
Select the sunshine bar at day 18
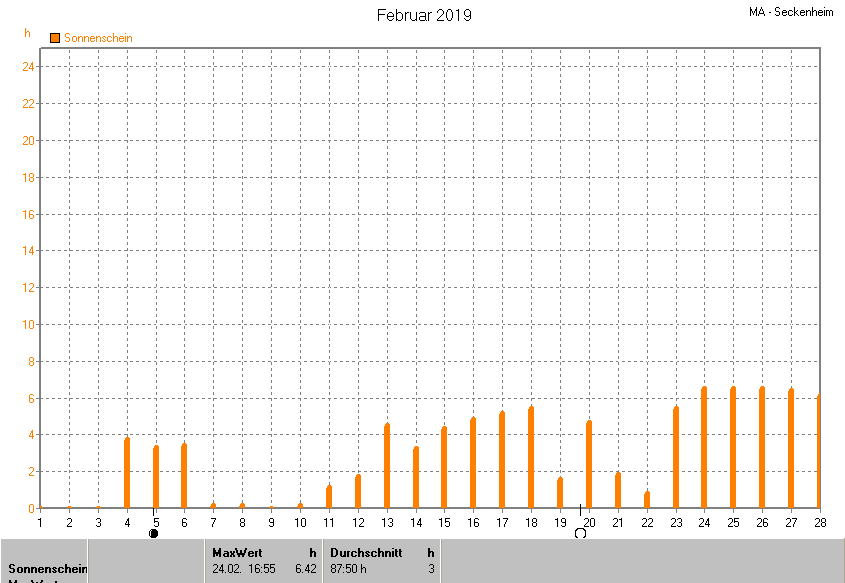pyautogui.click(x=531, y=457)
